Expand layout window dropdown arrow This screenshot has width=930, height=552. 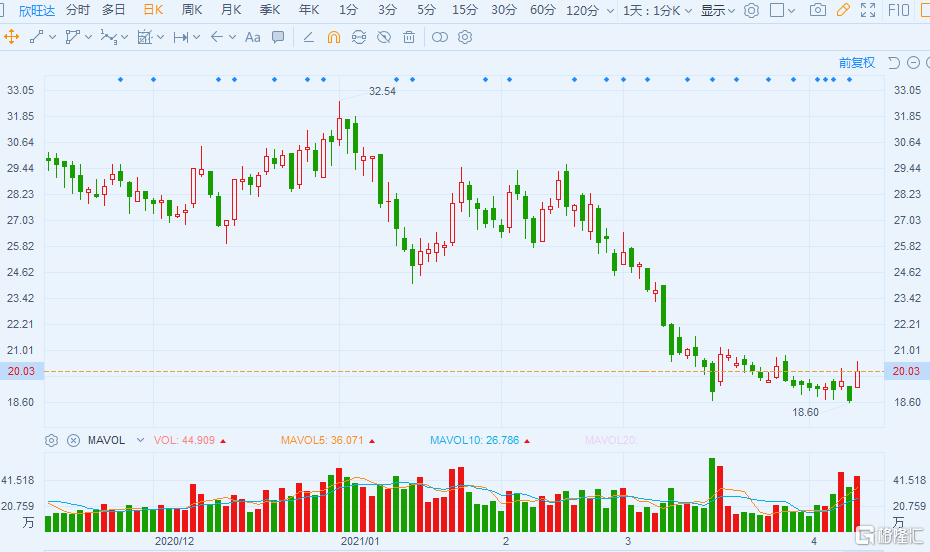791,11
